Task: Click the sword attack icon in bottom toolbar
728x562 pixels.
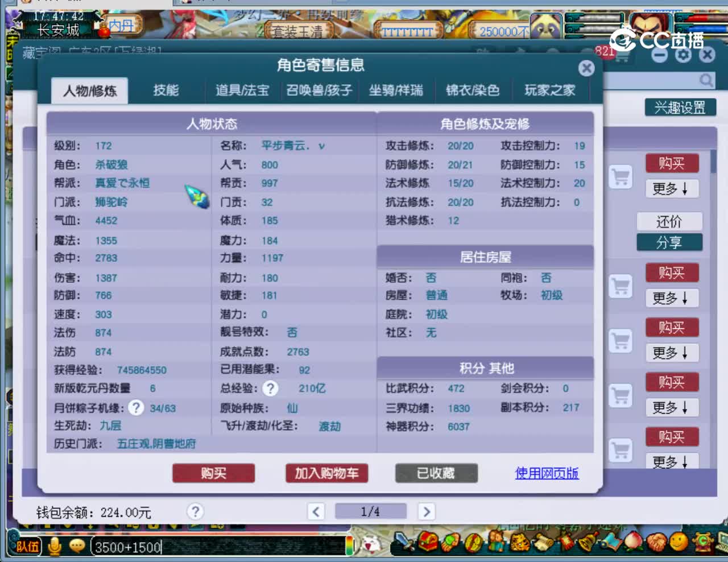Action: [405, 542]
